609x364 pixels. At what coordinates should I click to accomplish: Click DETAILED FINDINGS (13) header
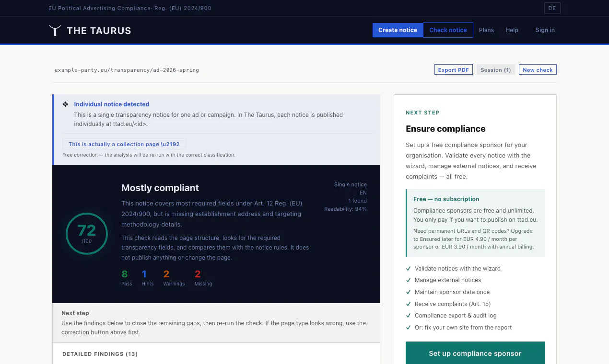click(100, 354)
